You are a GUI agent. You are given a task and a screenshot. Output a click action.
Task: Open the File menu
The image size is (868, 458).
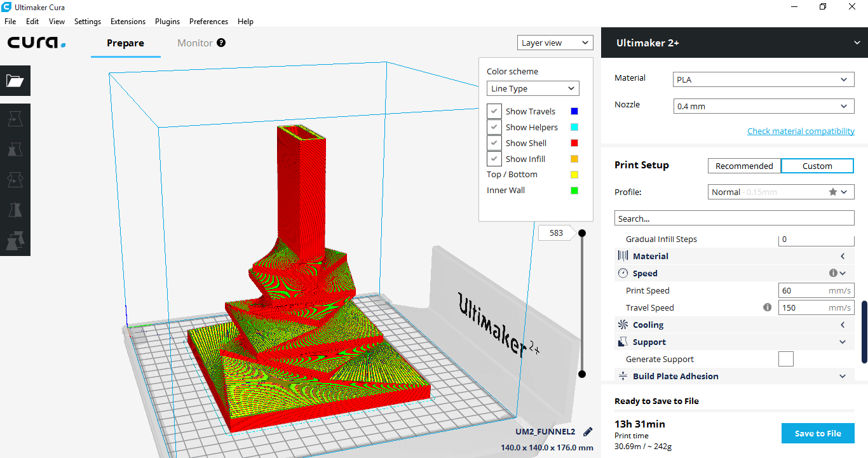tap(10, 21)
